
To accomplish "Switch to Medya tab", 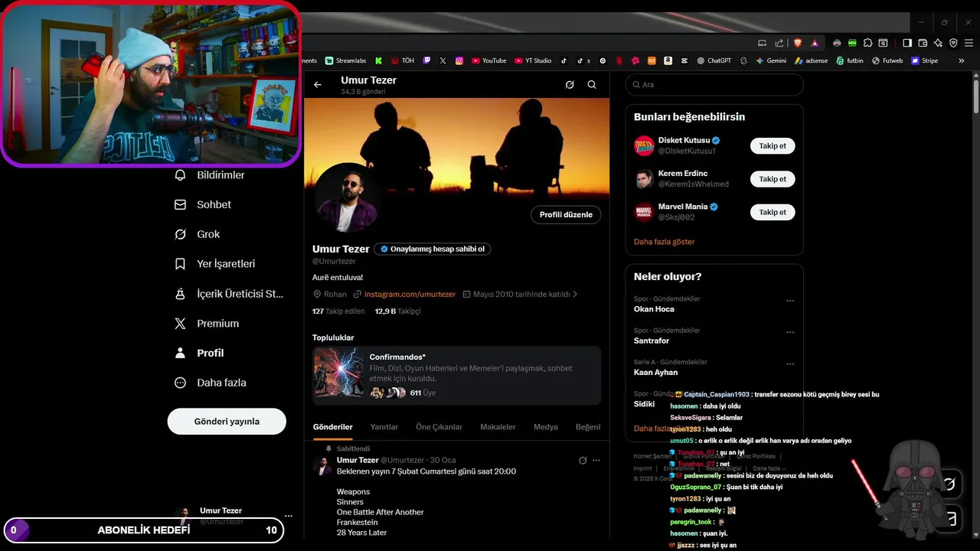I will click(545, 427).
